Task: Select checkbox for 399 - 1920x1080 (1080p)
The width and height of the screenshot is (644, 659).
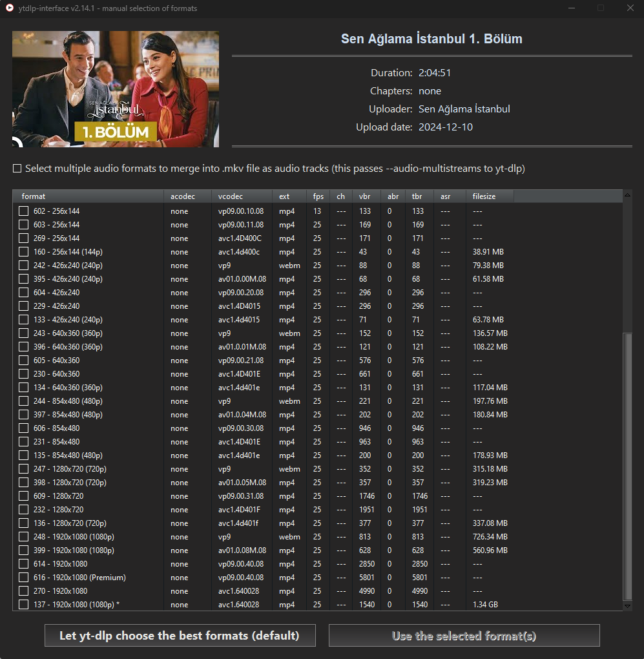Action: (23, 550)
